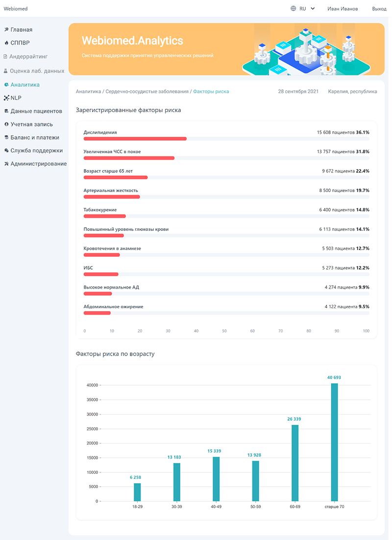The height and width of the screenshot is (540, 392).
Task: Select the Аналитика menu item
Action: click(x=25, y=84)
